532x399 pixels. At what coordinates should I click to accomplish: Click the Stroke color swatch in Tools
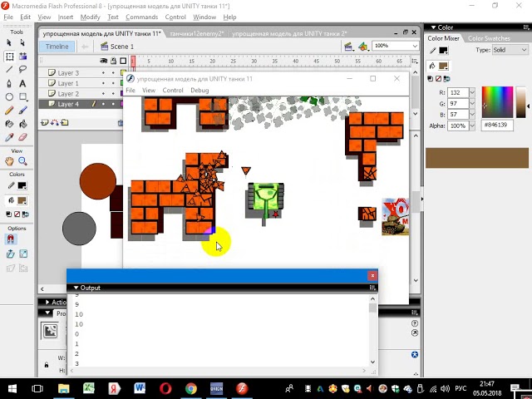tap(22, 185)
